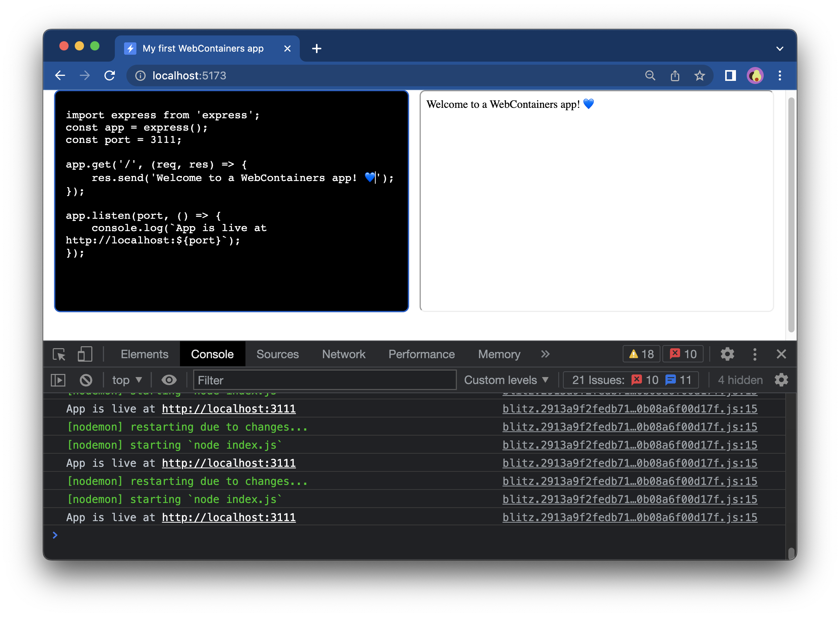Open the JavaScript context 'top' dropdown
The width and height of the screenshot is (840, 617).
pos(127,380)
